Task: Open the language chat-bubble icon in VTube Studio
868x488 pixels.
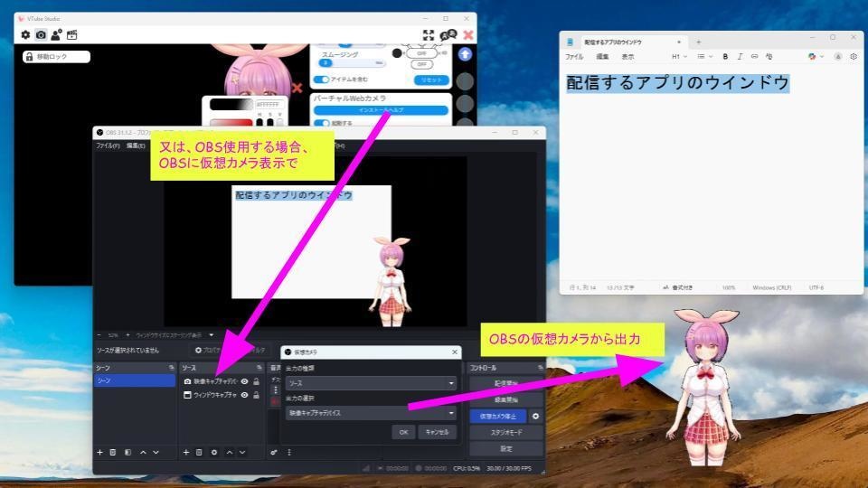Action: click(448, 35)
